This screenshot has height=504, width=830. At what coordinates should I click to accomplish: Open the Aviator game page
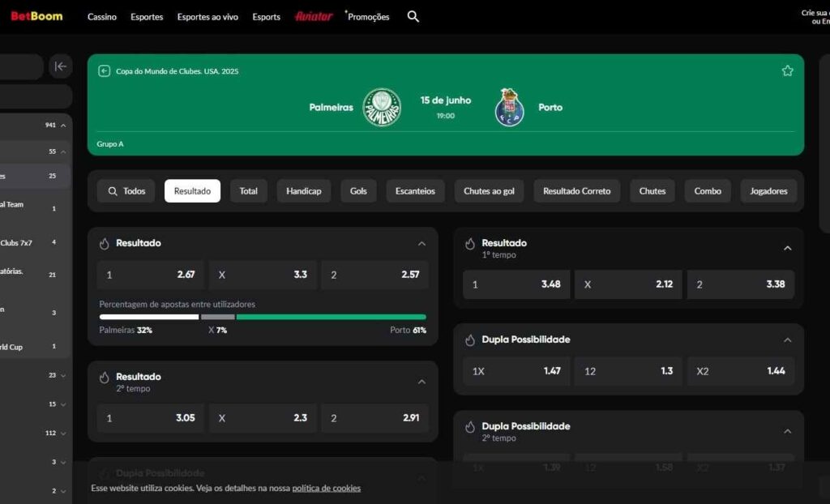pyautogui.click(x=314, y=15)
